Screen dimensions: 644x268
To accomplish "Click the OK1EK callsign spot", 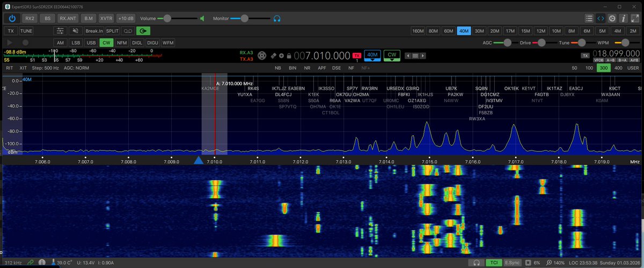I will tap(511, 88).
